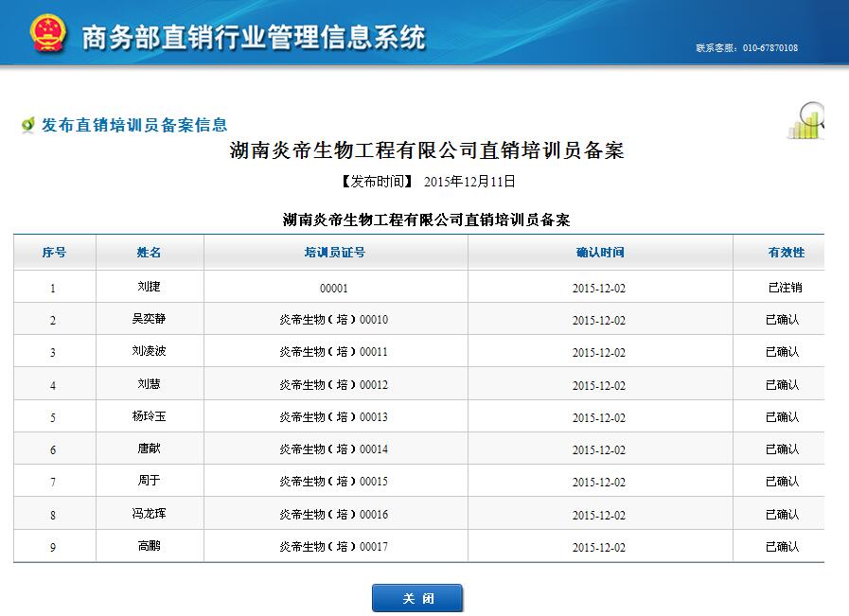Select the name 杨玲玉 in row 5
The height and width of the screenshot is (616, 849).
[150, 416]
